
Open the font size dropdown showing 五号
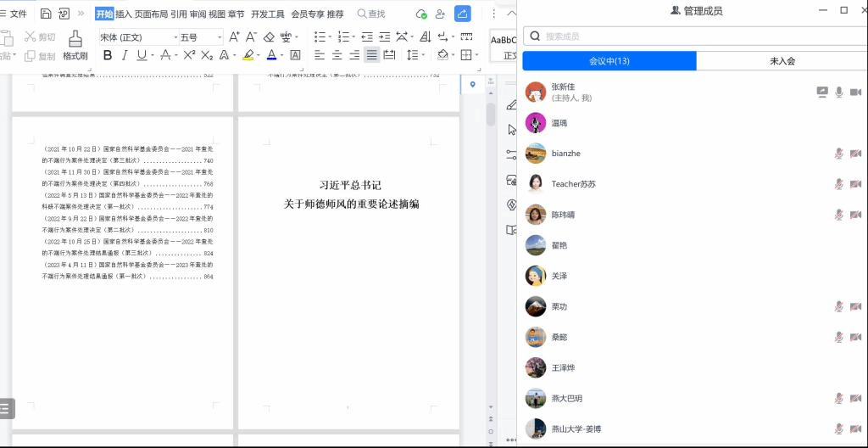pos(201,37)
